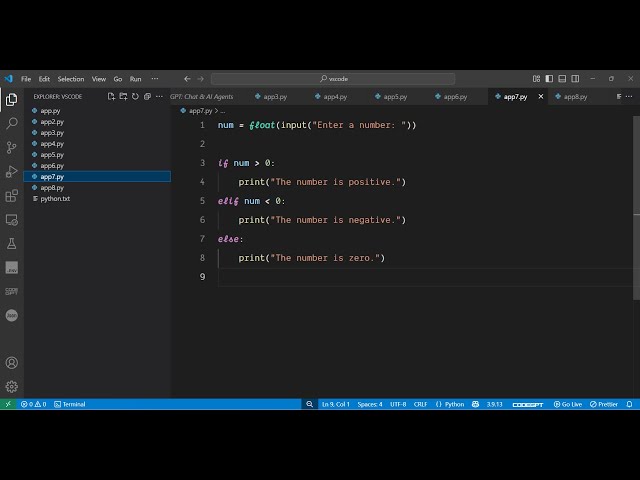Open the Json extension icon in activity bar
The height and width of the screenshot is (480, 640).
tap(11, 315)
